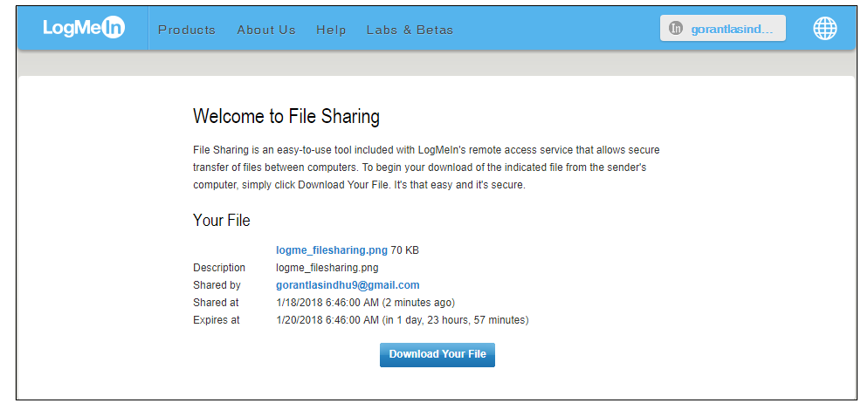The image size is (868, 410).
Task: Open the gorantlasind... account dropdown
Action: coord(722,28)
